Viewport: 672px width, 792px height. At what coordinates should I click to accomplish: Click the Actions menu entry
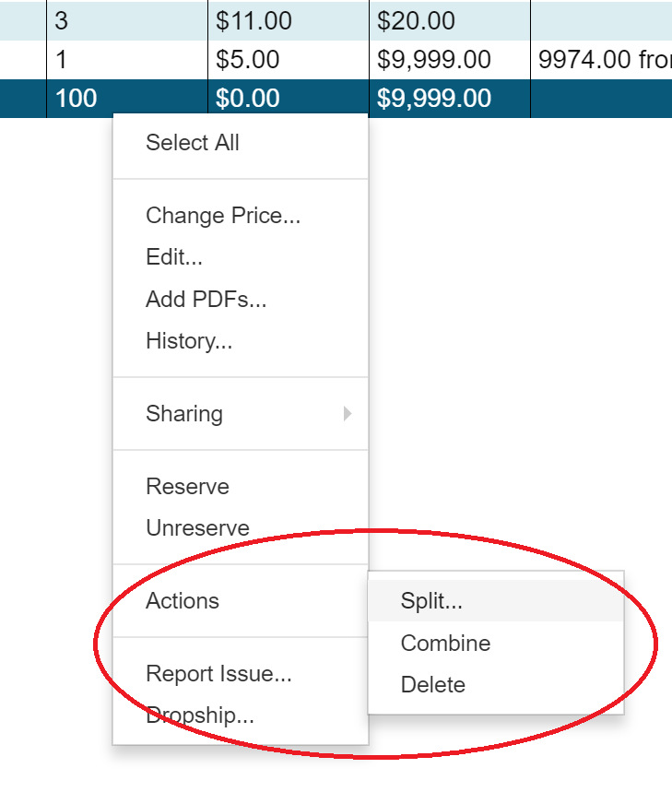182,600
